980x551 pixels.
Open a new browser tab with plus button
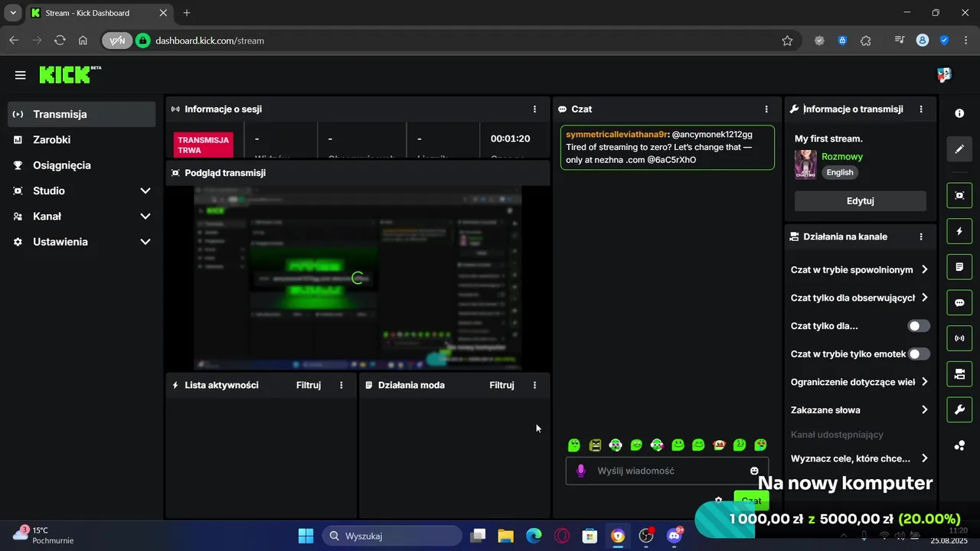coord(187,13)
